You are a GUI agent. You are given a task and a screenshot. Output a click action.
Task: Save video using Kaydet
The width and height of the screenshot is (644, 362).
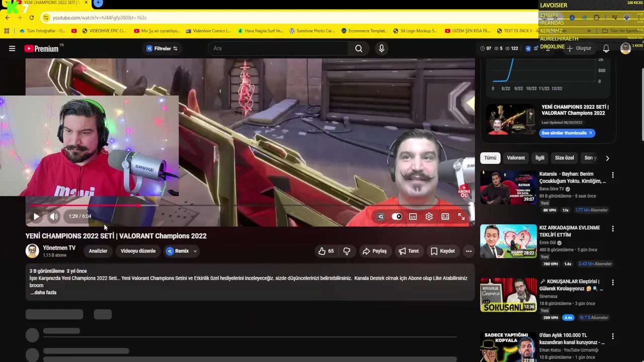pos(443,251)
